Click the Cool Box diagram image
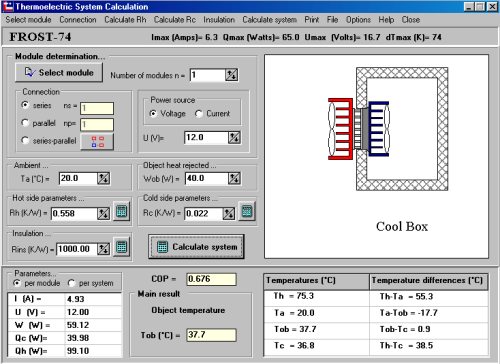Image resolution: width=500 pixels, height=364 pixels. [376, 156]
